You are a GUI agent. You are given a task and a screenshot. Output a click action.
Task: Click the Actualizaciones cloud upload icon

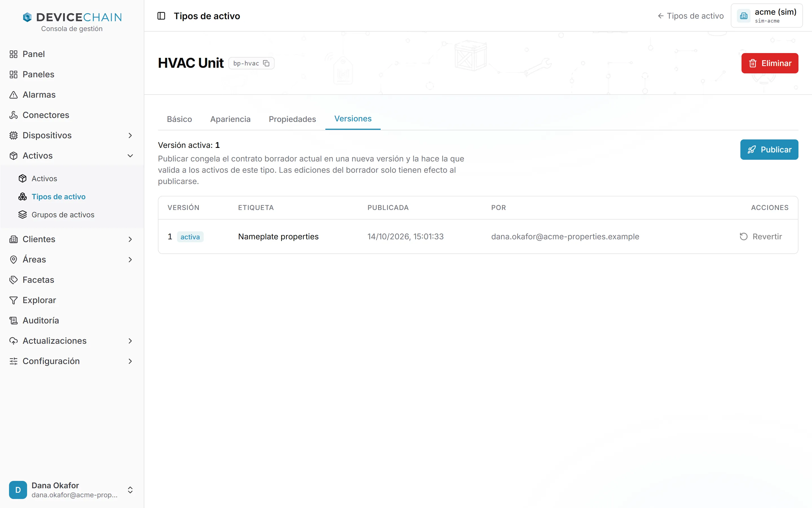14,341
